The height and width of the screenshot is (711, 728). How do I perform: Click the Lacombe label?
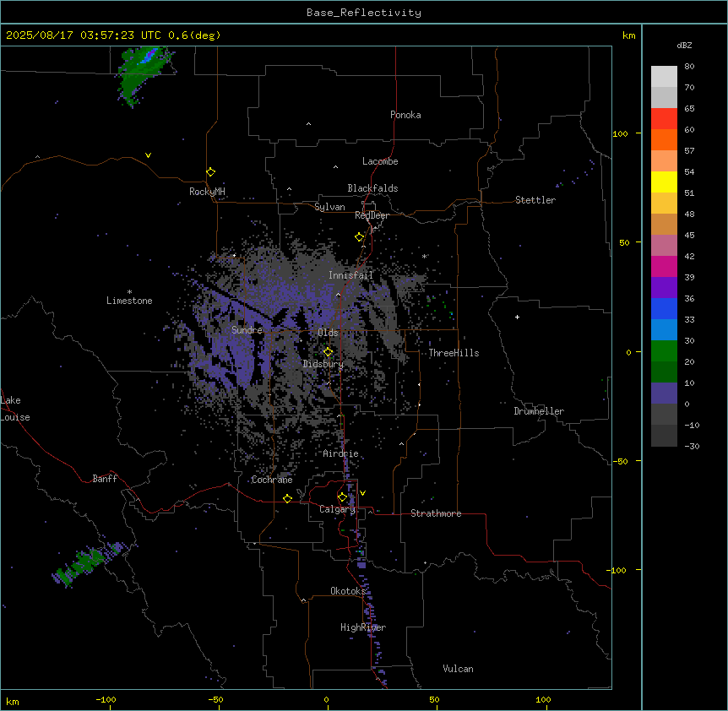click(x=380, y=161)
